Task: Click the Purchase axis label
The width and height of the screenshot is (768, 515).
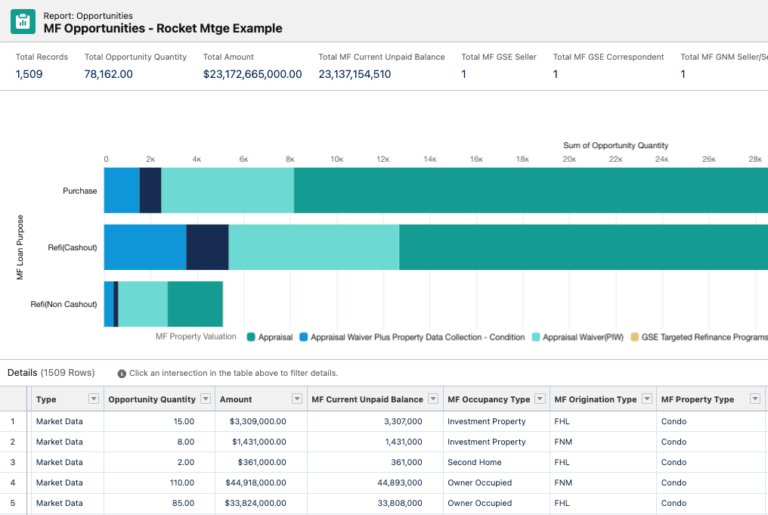Action: coord(80,191)
